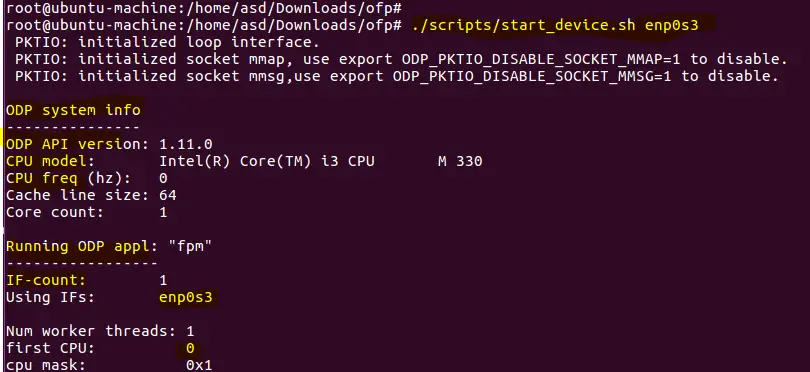Click the 'CPU freq (hz):' label
Screen dimensions: 810x372
pos(68,178)
